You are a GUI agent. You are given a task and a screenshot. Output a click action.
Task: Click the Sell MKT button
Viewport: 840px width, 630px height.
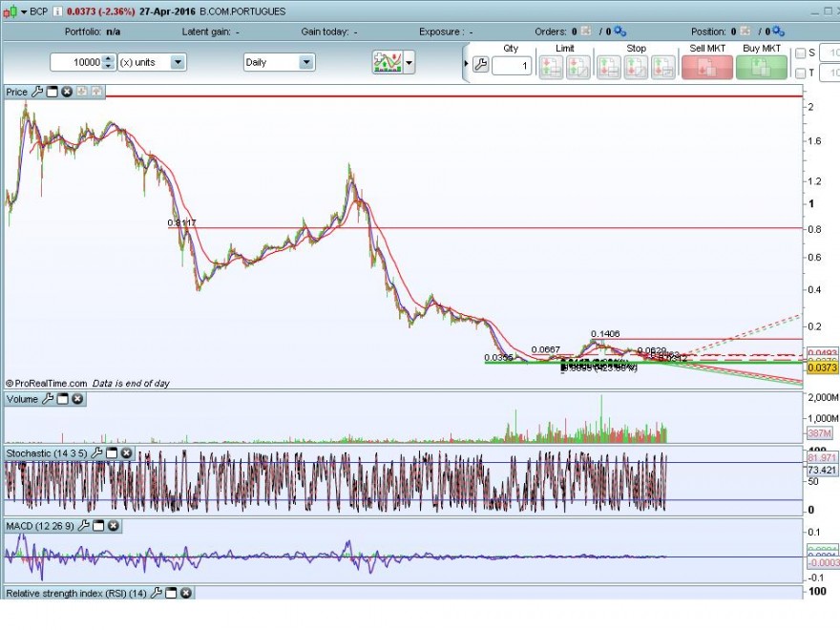[x=707, y=67]
